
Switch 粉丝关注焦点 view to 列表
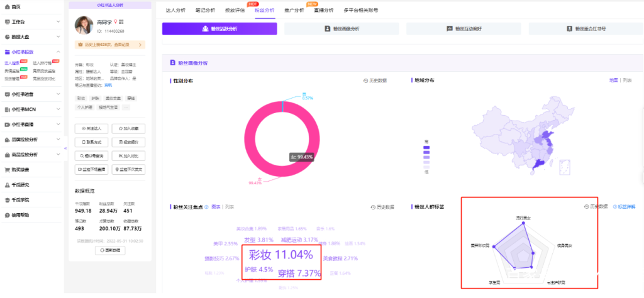(230, 206)
